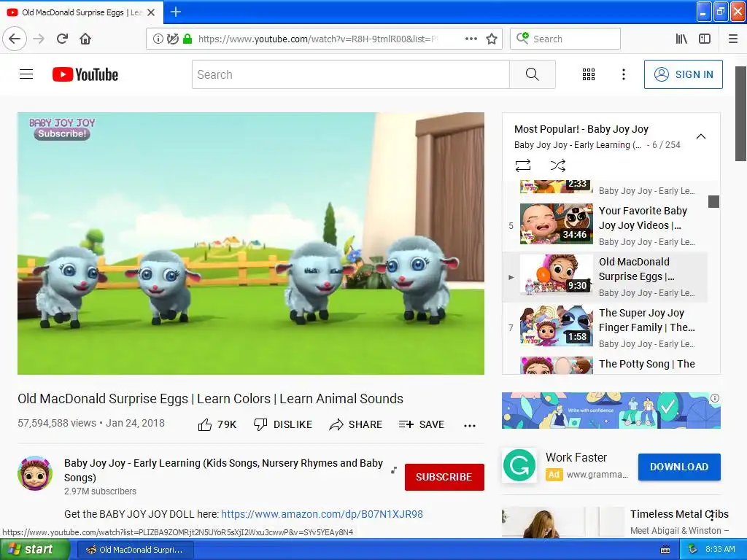Open the Firefox library icon

[x=681, y=39]
